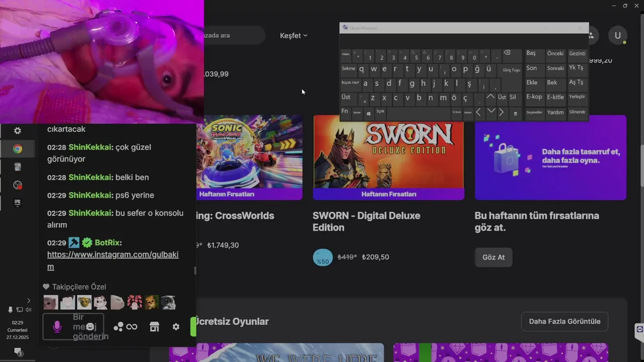This screenshot has width=644, height=362.
Task: Open the chat shop storefront icon
Action: pos(154,327)
